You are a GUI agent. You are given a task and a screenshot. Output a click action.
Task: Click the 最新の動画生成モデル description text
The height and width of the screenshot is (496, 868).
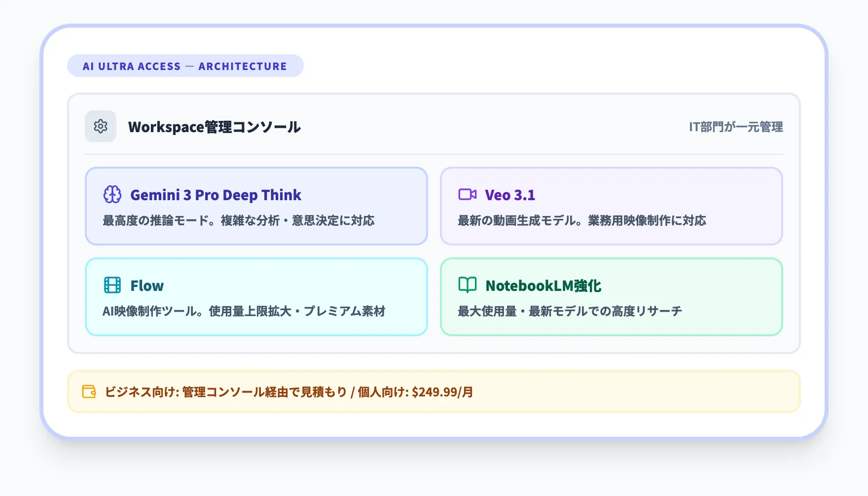[582, 220]
